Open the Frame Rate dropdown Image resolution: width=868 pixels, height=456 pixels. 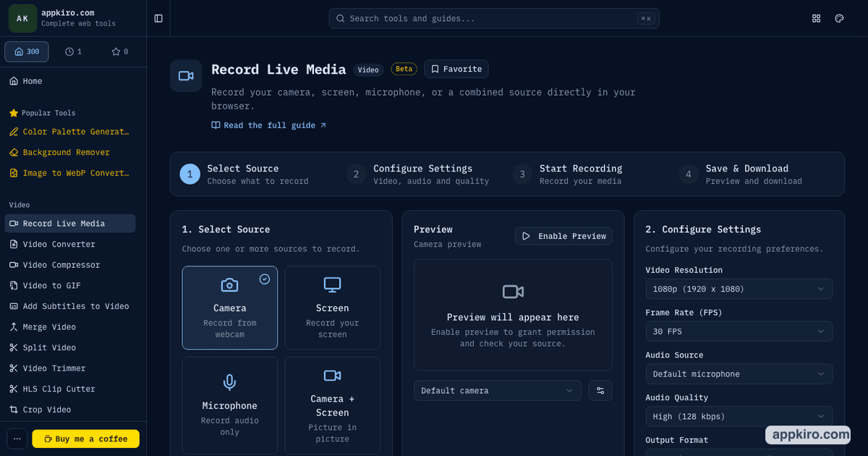point(739,332)
